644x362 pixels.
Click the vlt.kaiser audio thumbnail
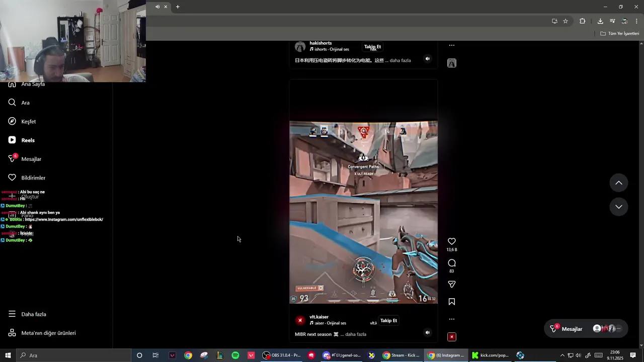(x=452, y=337)
